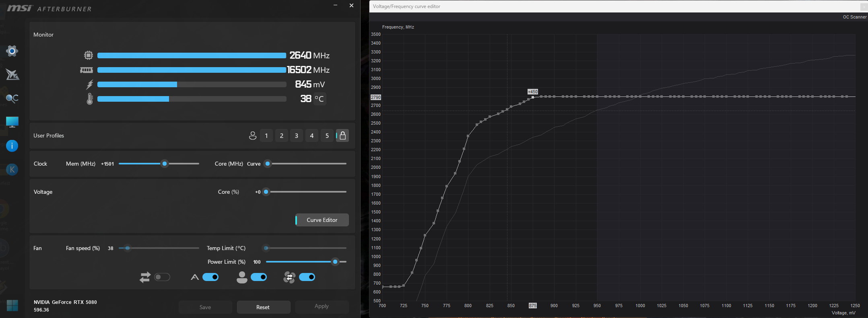Image resolution: width=868 pixels, height=318 pixels.
Task: Open the Curve Editor
Action: (x=322, y=220)
